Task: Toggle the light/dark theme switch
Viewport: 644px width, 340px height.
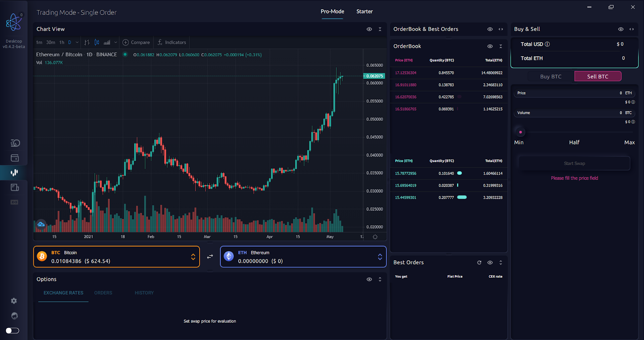Action: tap(12, 331)
